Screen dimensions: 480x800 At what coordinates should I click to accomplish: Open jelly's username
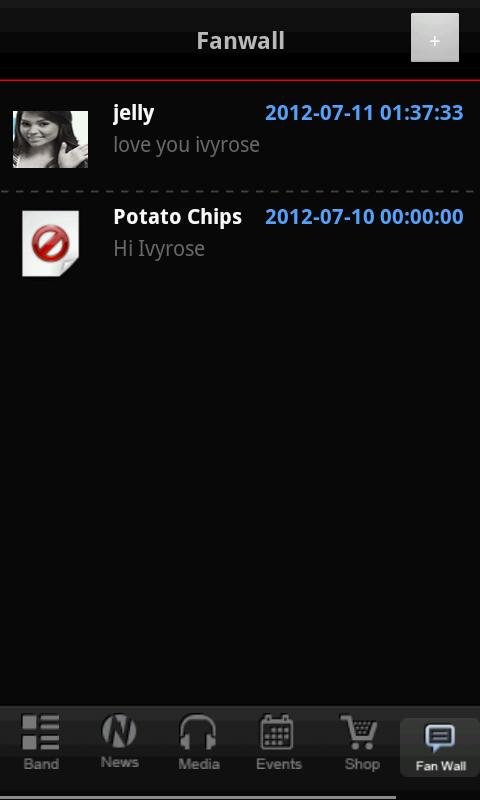[134, 113]
